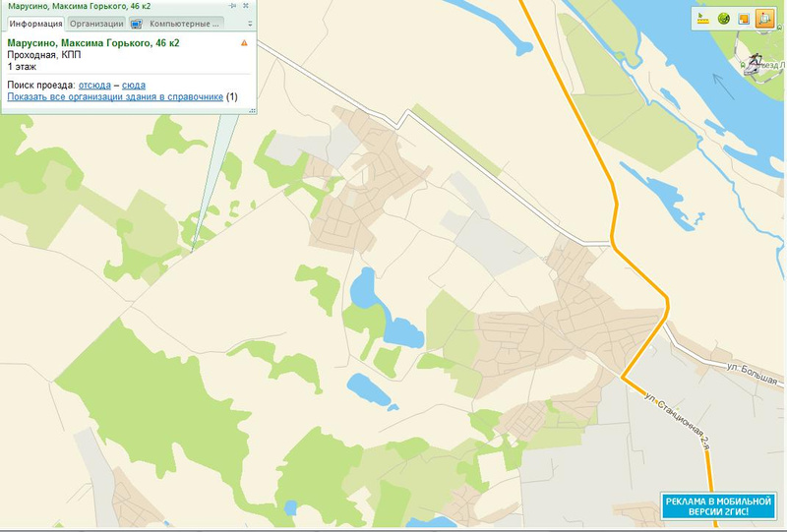The image size is (787, 532).
Task: Click the 'ул. Станционная 2-я' street label
Action: click(x=679, y=420)
